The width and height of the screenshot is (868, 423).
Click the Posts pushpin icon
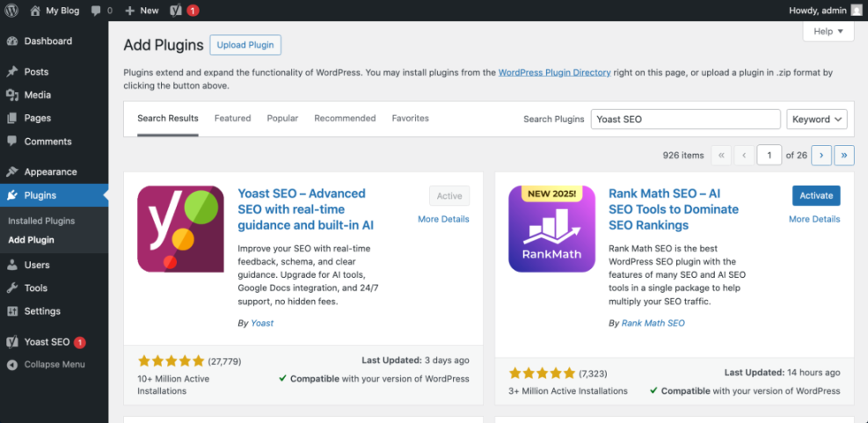(12, 72)
